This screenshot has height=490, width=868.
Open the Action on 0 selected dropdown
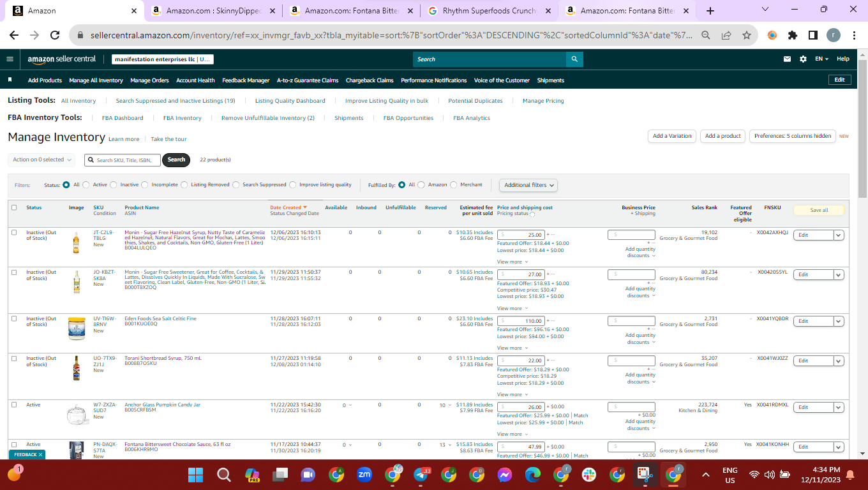tap(42, 160)
